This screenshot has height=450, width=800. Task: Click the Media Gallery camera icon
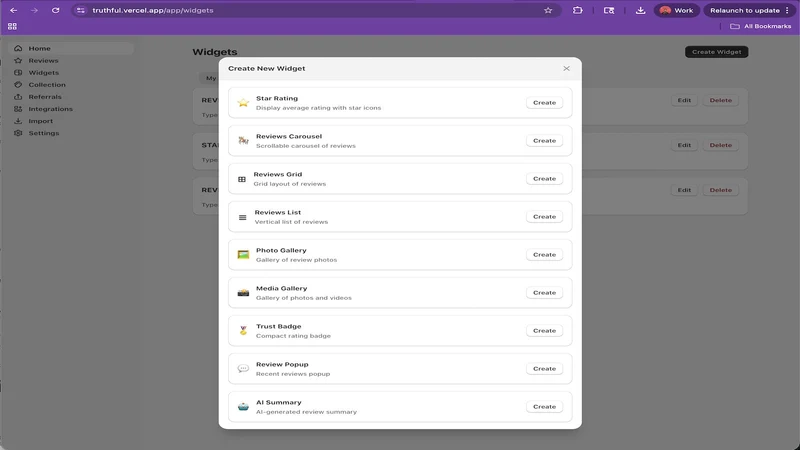pos(243,292)
